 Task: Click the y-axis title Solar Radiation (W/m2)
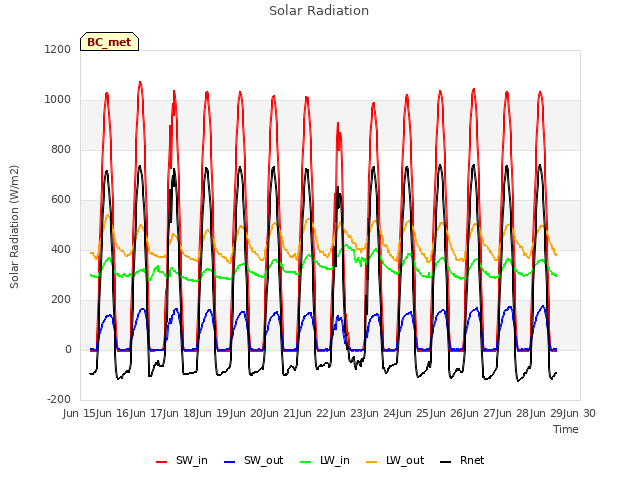click(14, 227)
